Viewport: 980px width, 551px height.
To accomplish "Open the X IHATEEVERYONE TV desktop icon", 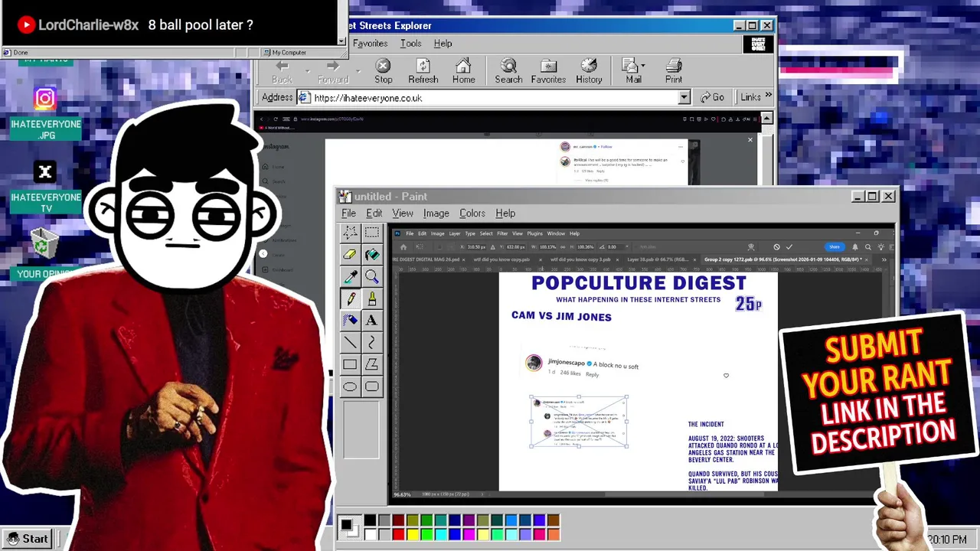I will click(45, 187).
